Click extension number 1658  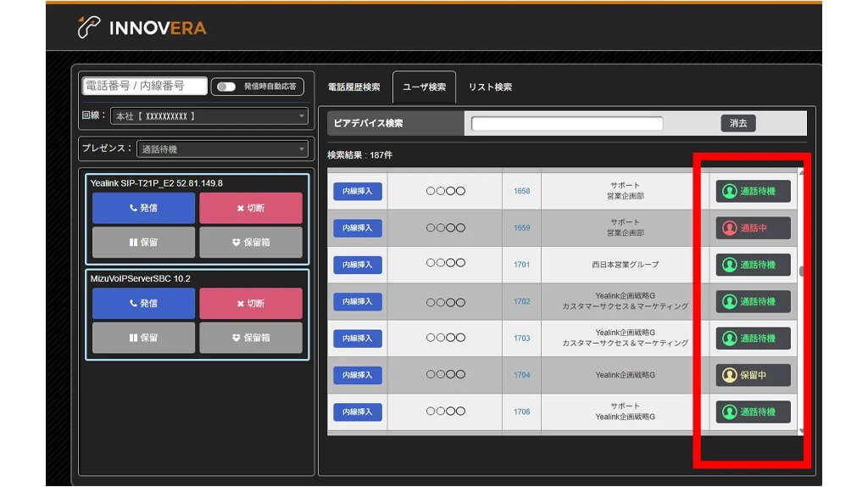click(x=521, y=191)
